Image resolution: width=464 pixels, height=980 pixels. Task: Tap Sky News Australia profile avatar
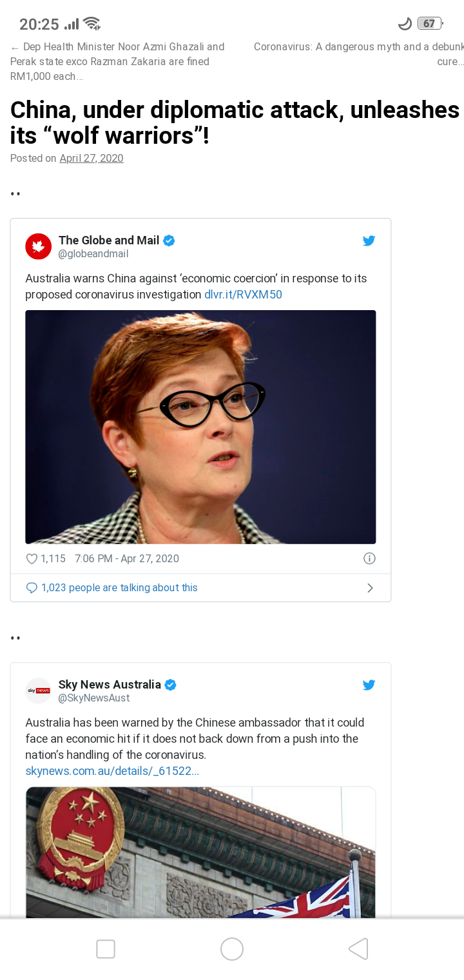point(39,691)
